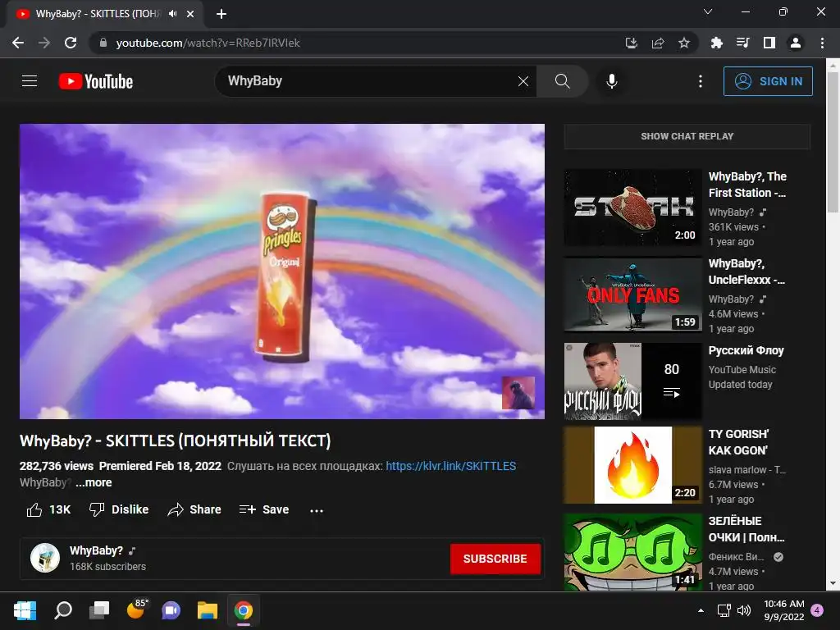The height and width of the screenshot is (630, 840).
Task: Click verified badge next to Феникс Ви...
Action: click(x=778, y=557)
